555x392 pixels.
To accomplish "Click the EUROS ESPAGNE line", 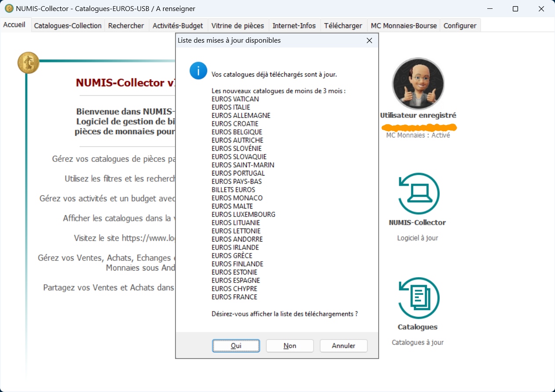I will coord(236,281).
